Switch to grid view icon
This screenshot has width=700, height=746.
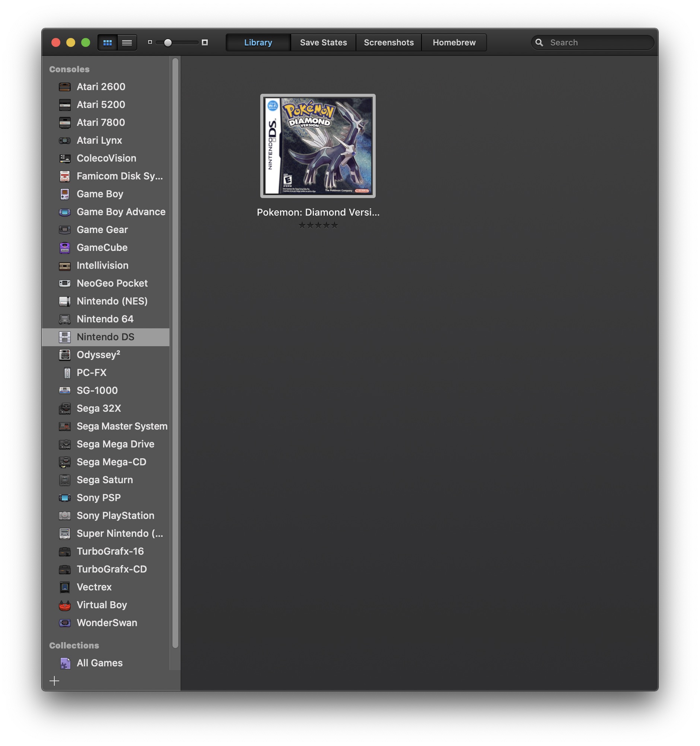coord(107,42)
